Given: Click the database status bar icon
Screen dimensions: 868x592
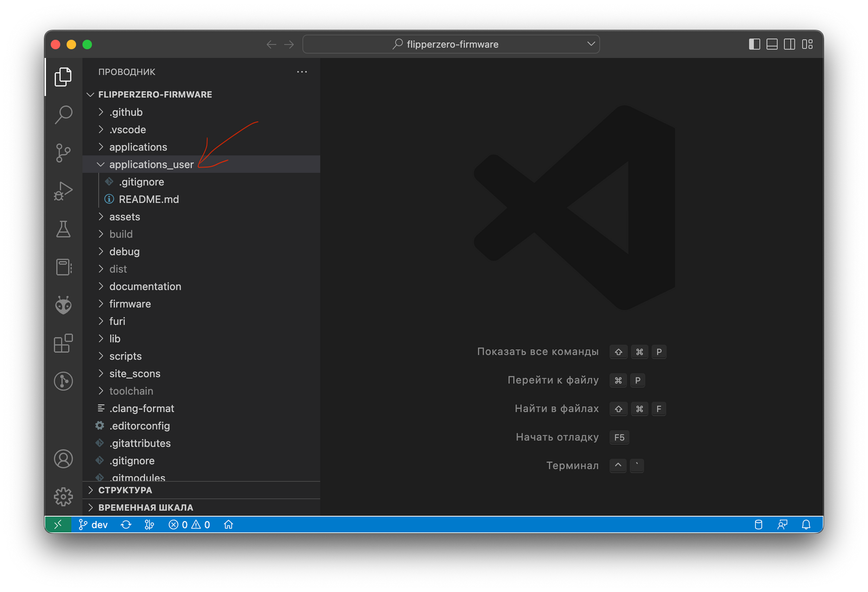Looking at the screenshot, I should (758, 524).
